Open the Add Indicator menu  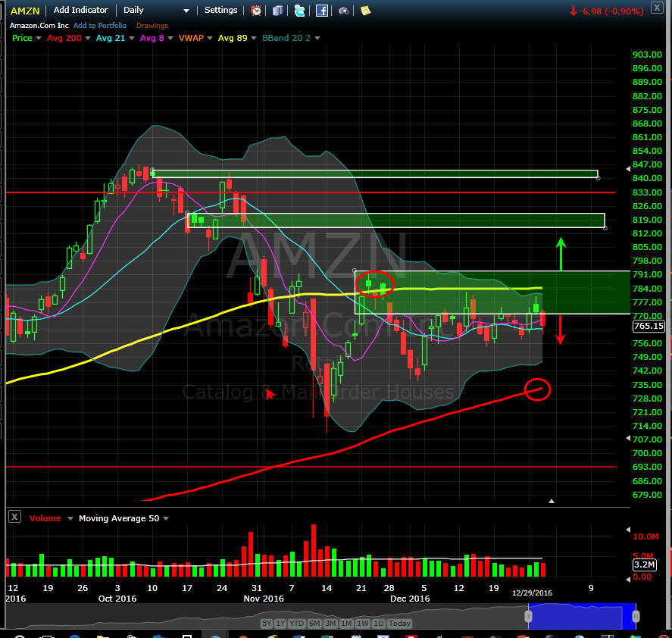pyautogui.click(x=80, y=11)
